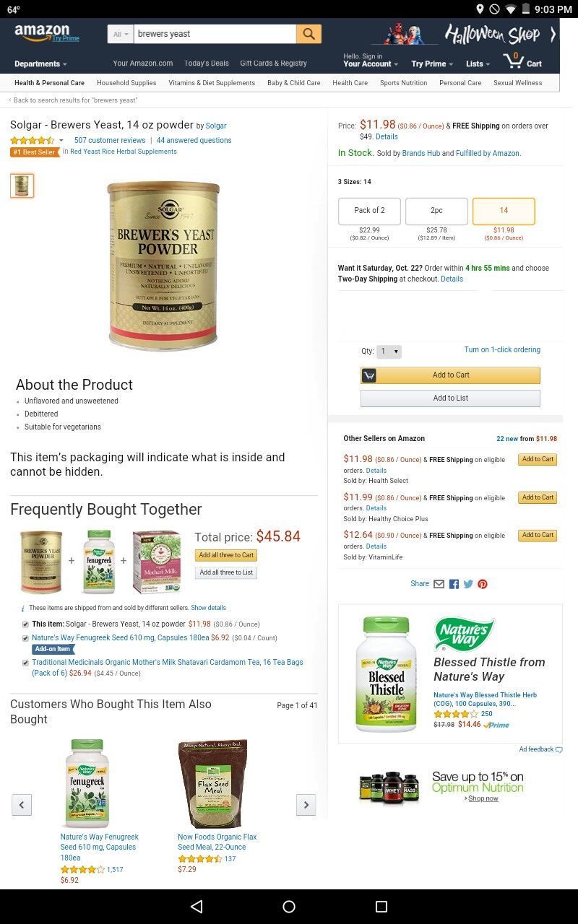Show next carousel items with right arrow
This screenshot has height=924, width=578.
point(306,804)
